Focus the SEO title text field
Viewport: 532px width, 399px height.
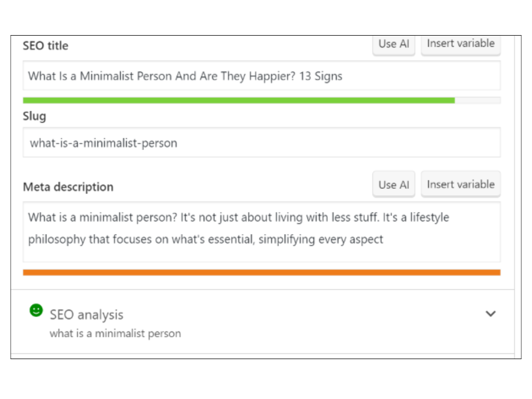pos(262,76)
